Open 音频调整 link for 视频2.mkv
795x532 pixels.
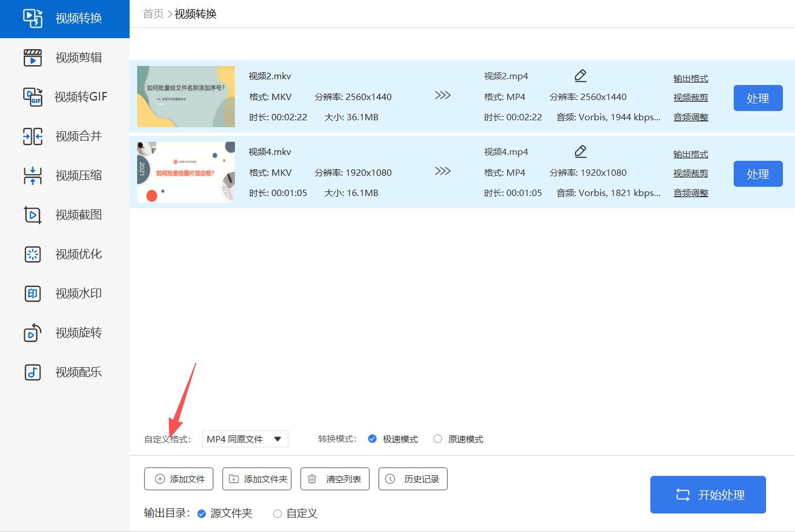(x=691, y=117)
